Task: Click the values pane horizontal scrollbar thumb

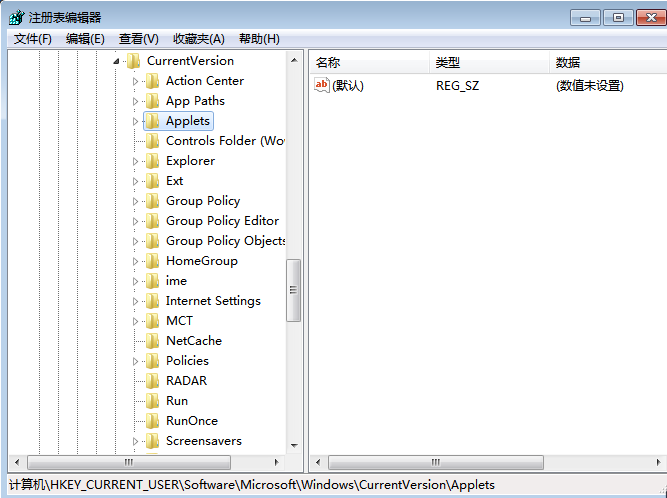Action: coord(436,462)
